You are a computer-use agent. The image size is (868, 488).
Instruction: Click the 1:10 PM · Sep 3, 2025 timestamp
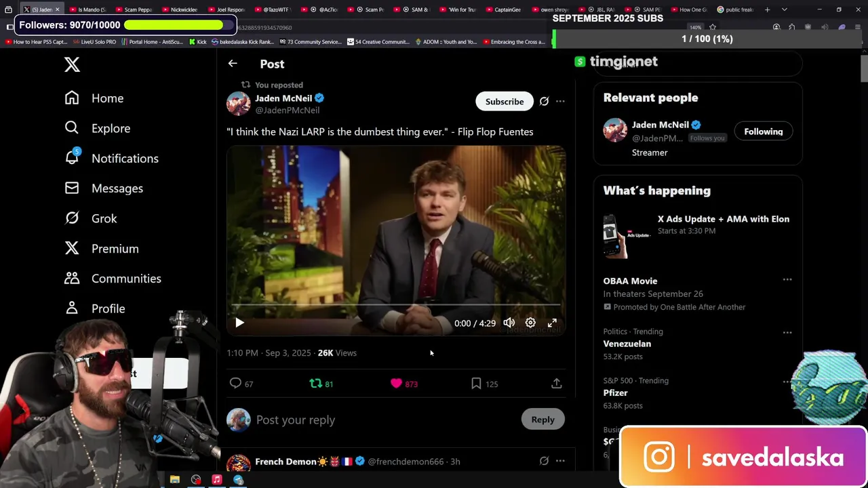point(269,353)
